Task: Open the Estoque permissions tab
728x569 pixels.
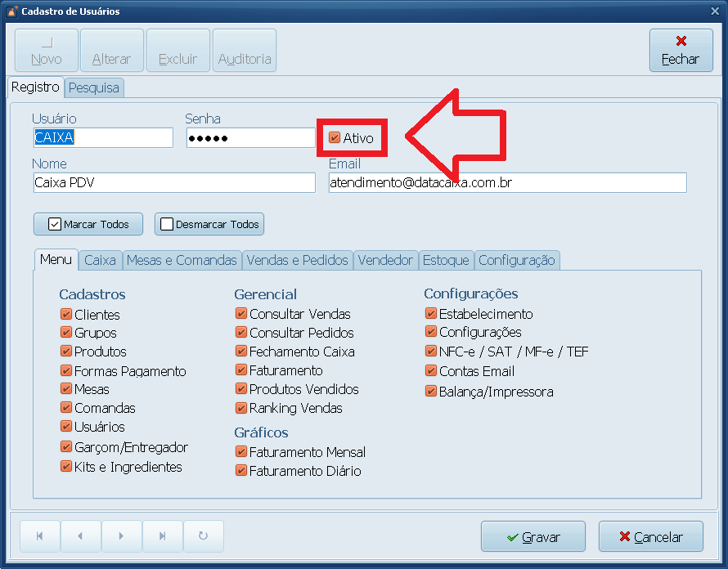Action: (x=446, y=260)
